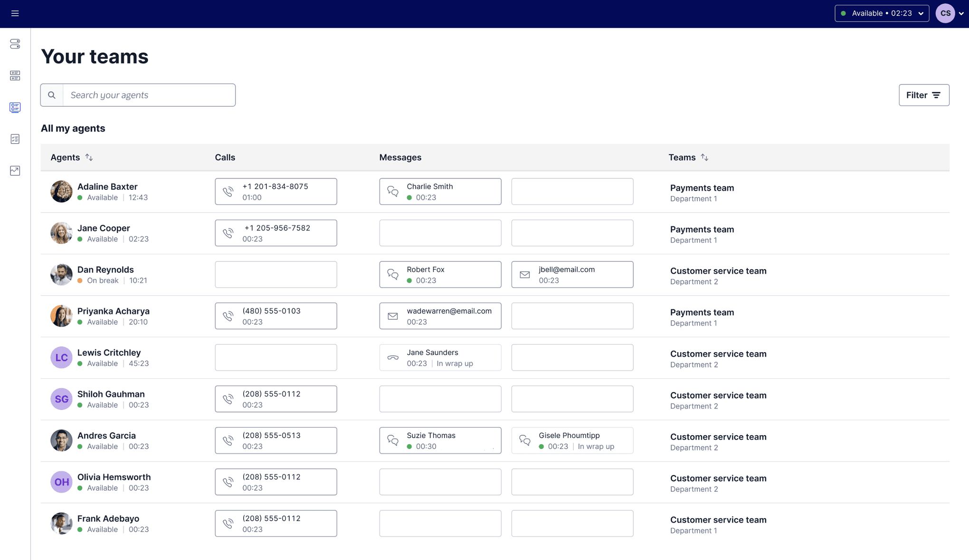Open Priyanka Acharya's (480) 555-0103 call card
The height and width of the screenshot is (560, 969).
(275, 316)
